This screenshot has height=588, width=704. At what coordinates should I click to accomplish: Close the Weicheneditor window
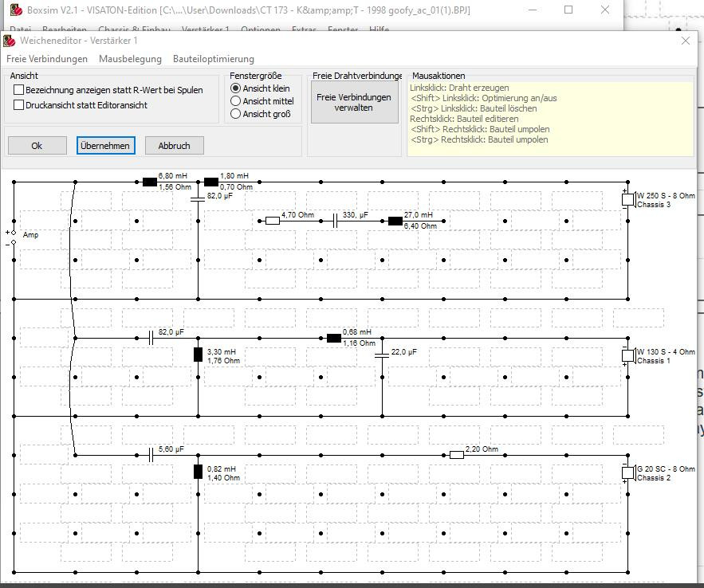pyautogui.click(x=685, y=41)
